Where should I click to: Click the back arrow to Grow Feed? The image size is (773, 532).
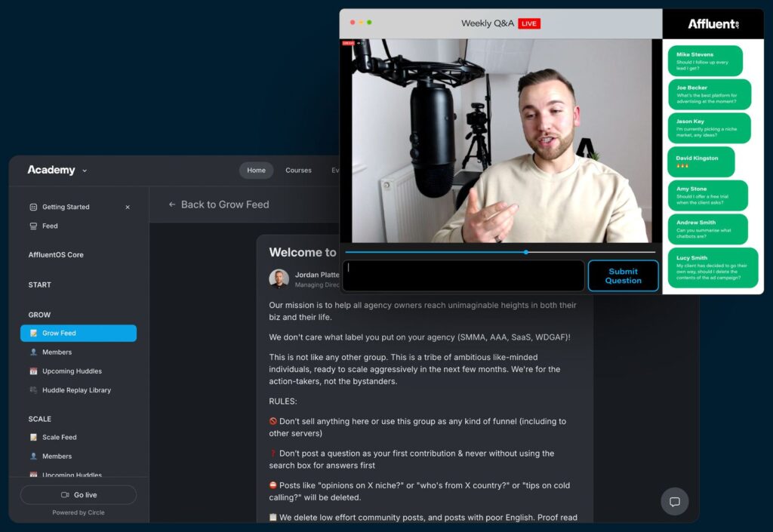click(172, 204)
